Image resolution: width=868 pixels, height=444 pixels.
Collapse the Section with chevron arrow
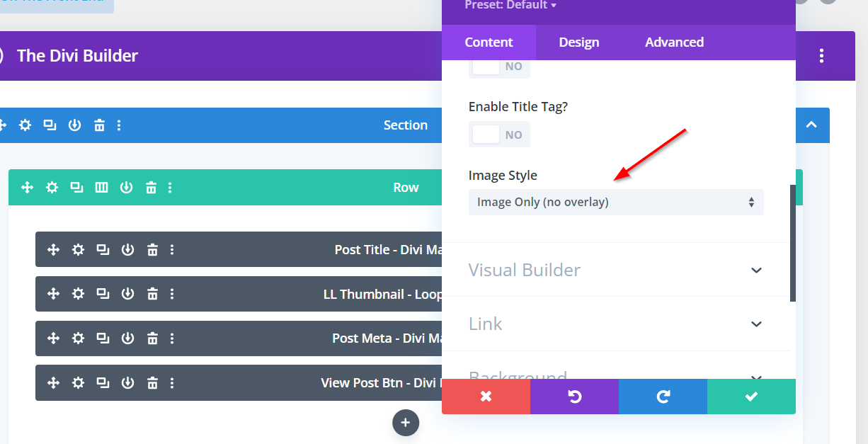pos(811,125)
